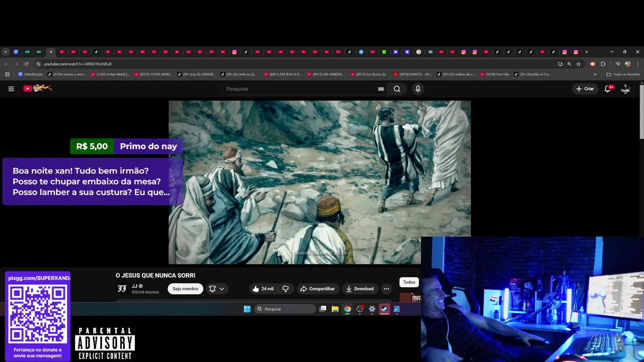Click the Windows taskbar Pesquisar search box
Viewport: 644px width, 362px height.
tap(285, 309)
